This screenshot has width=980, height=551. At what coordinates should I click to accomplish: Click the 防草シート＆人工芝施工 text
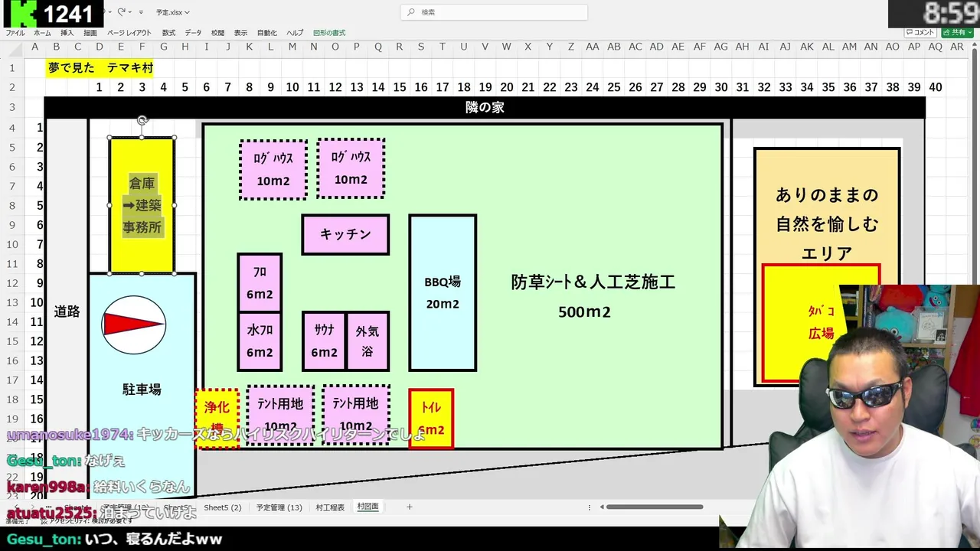(x=593, y=282)
